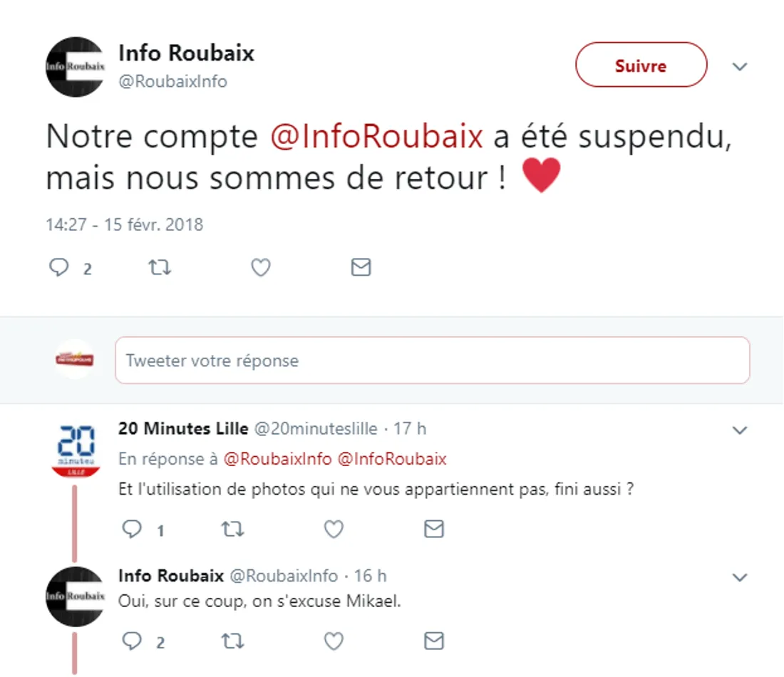This screenshot has height=677, width=784.
Task: Reply to the apology to Mikael
Action: 133,641
